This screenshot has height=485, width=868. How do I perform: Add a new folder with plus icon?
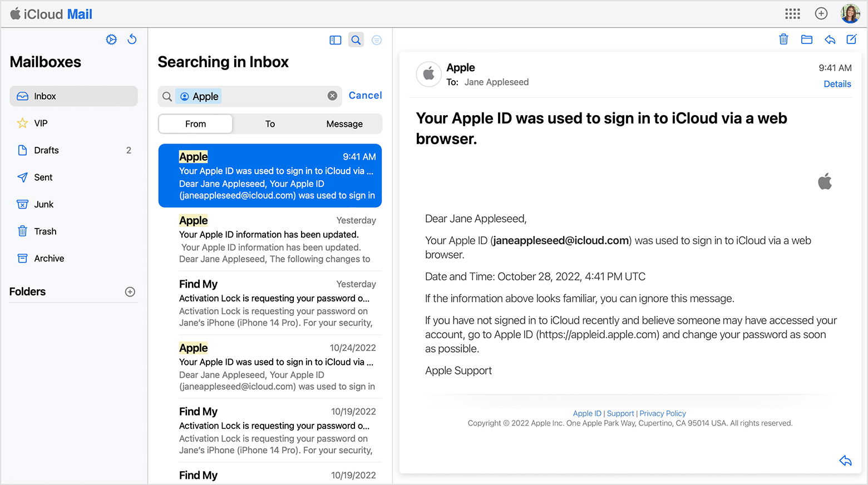coord(130,292)
